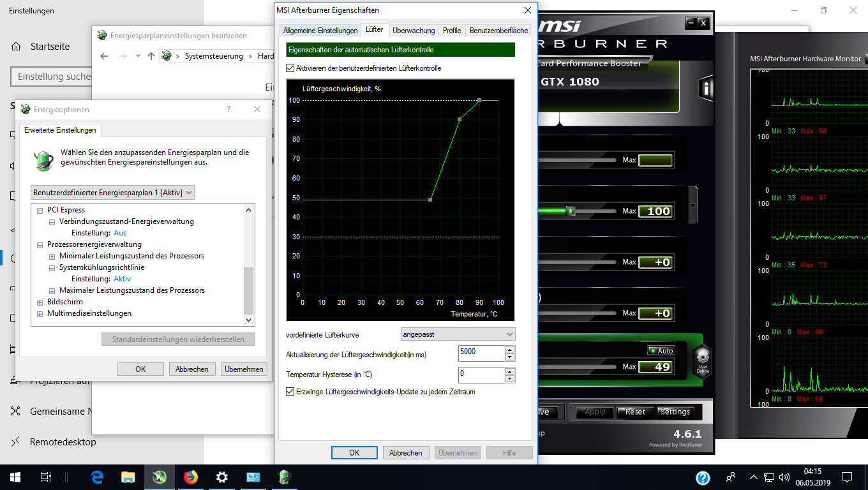Click the slider handle next to value 100
The width and height of the screenshot is (868, 490).
pos(571,211)
